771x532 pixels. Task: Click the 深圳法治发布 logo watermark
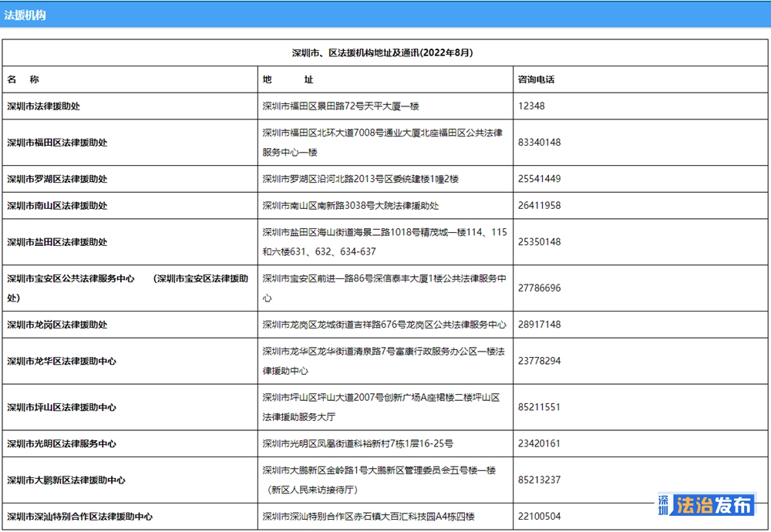tap(706, 505)
